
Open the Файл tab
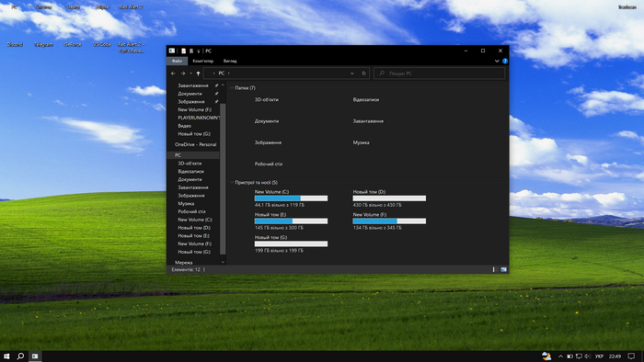click(177, 61)
